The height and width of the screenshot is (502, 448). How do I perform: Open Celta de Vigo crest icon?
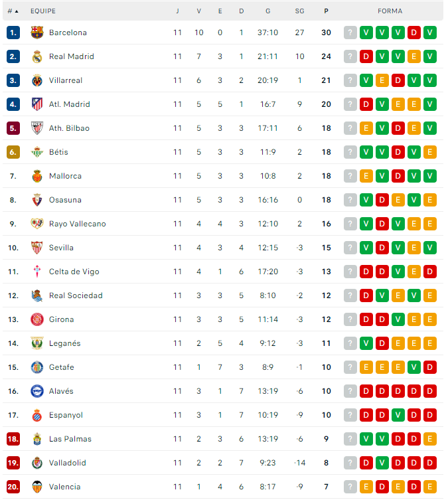(37, 272)
